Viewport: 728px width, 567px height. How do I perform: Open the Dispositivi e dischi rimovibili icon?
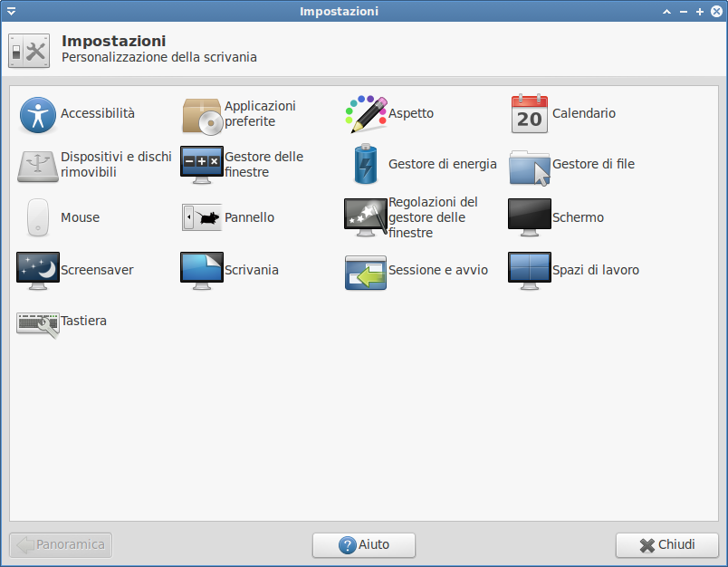[x=38, y=167]
